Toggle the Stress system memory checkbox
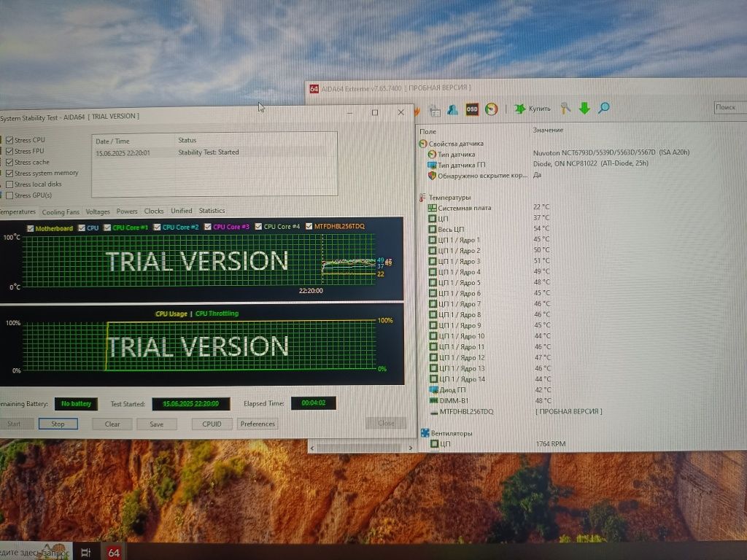 pyautogui.click(x=9, y=174)
